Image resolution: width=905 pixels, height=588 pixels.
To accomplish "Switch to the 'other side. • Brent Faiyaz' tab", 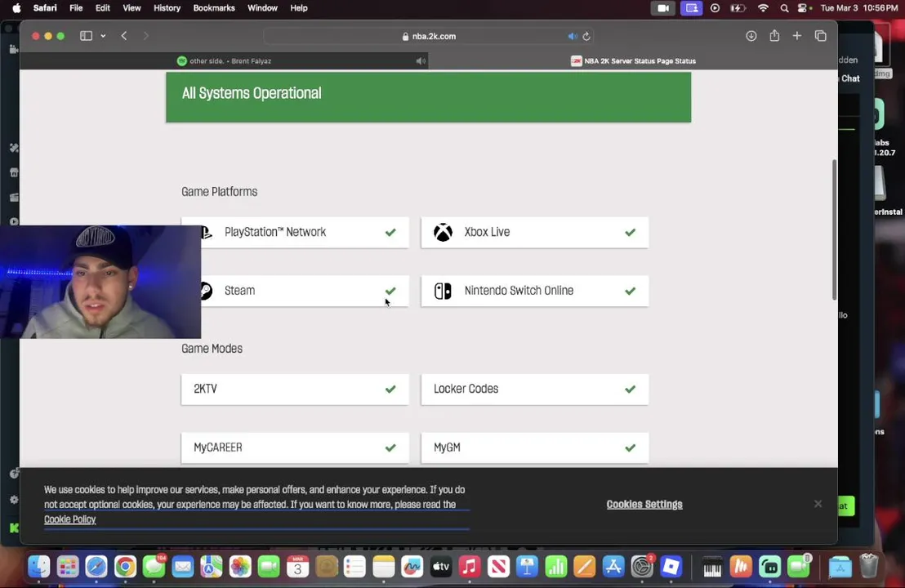I will pos(224,60).
